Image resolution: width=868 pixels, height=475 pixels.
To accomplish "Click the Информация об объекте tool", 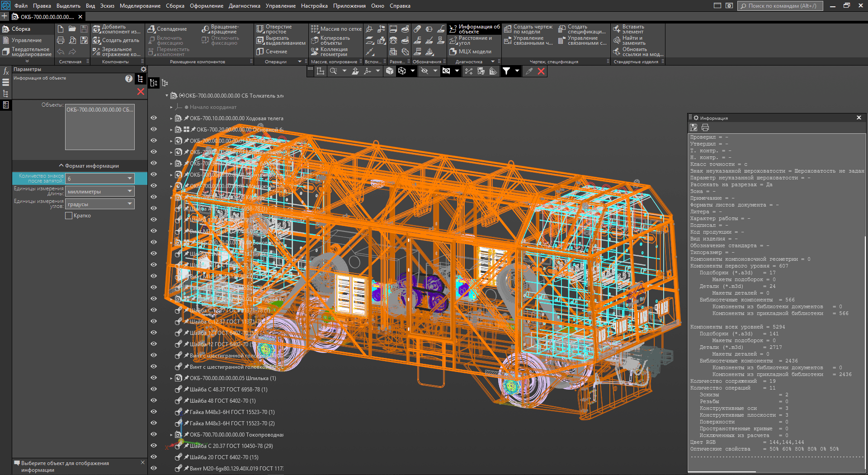I will [475, 29].
